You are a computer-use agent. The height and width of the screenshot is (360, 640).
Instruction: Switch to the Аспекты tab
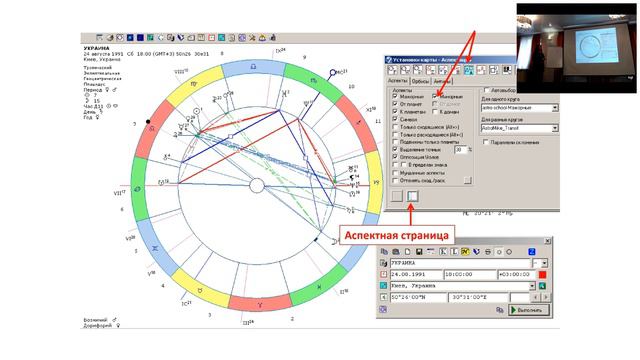coord(398,81)
